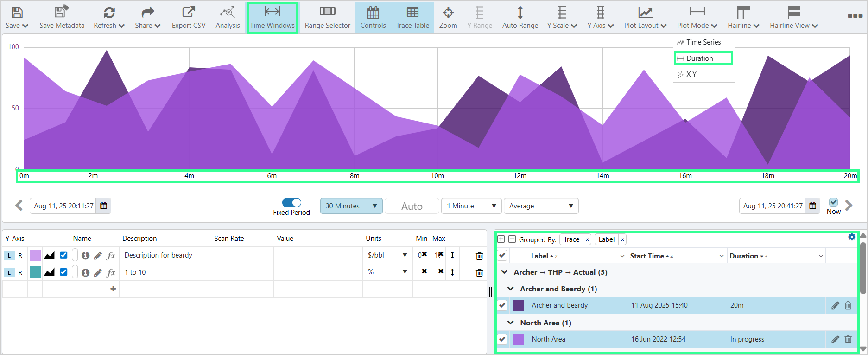Open the Analysis tool
The width and height of the screenshot is (868, 355).
click(x=228, y=18)
